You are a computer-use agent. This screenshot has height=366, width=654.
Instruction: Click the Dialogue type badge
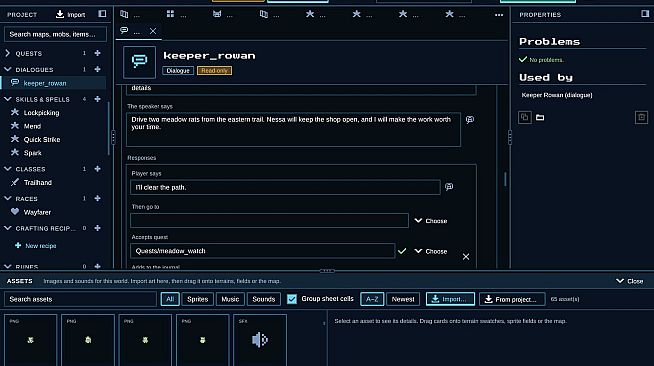click(x=178, y=70)
